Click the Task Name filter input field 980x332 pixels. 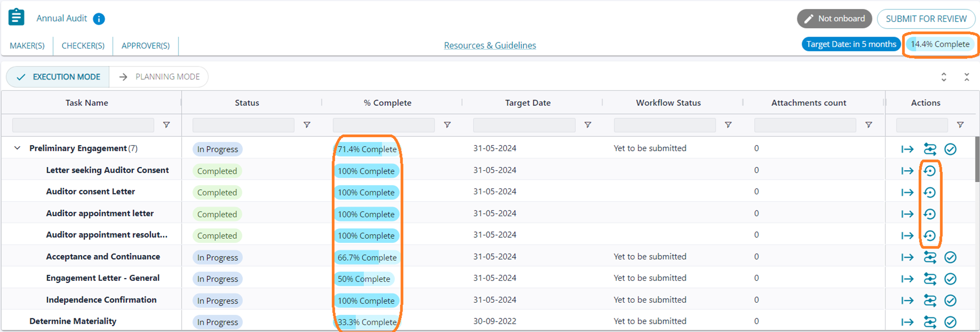(83, 125)
